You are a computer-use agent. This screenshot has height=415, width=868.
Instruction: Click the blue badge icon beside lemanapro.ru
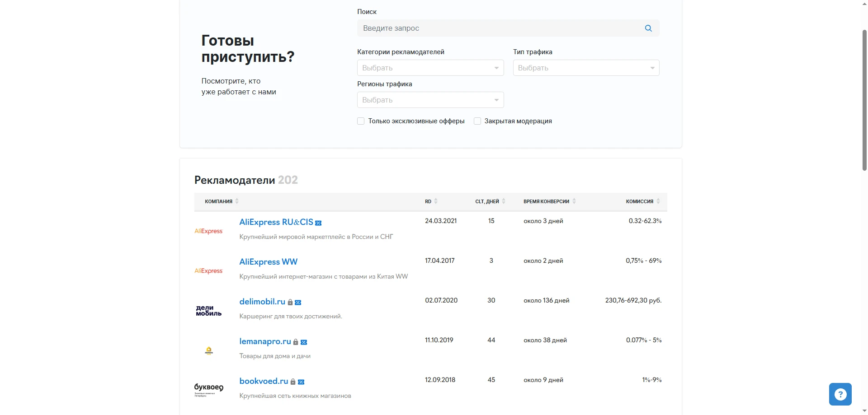point(304,342)
